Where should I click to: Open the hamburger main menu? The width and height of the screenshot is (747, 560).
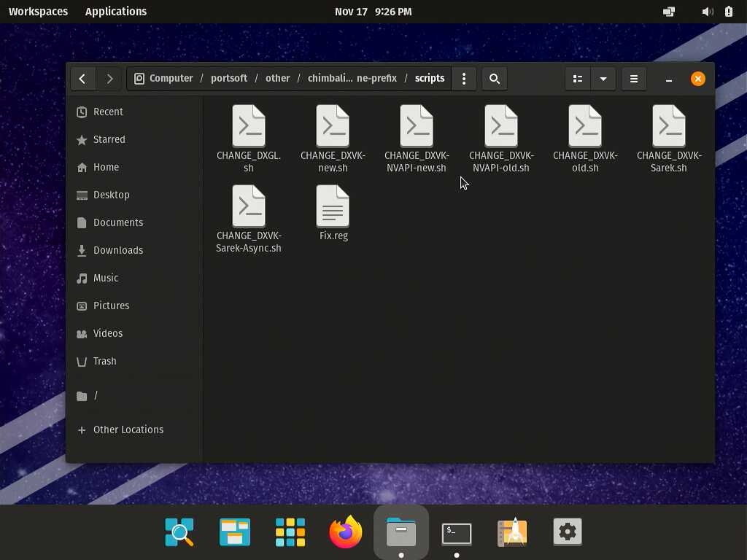[634, 79]
